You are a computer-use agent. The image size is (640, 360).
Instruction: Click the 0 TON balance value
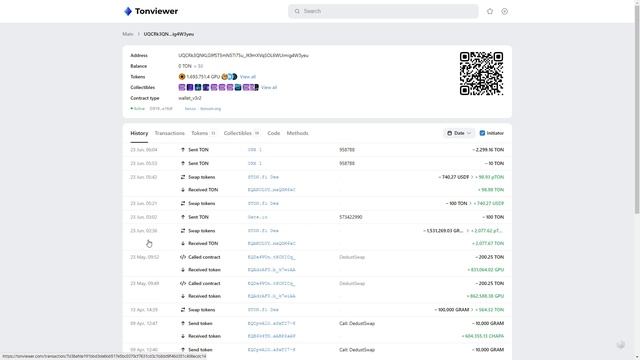184,66
